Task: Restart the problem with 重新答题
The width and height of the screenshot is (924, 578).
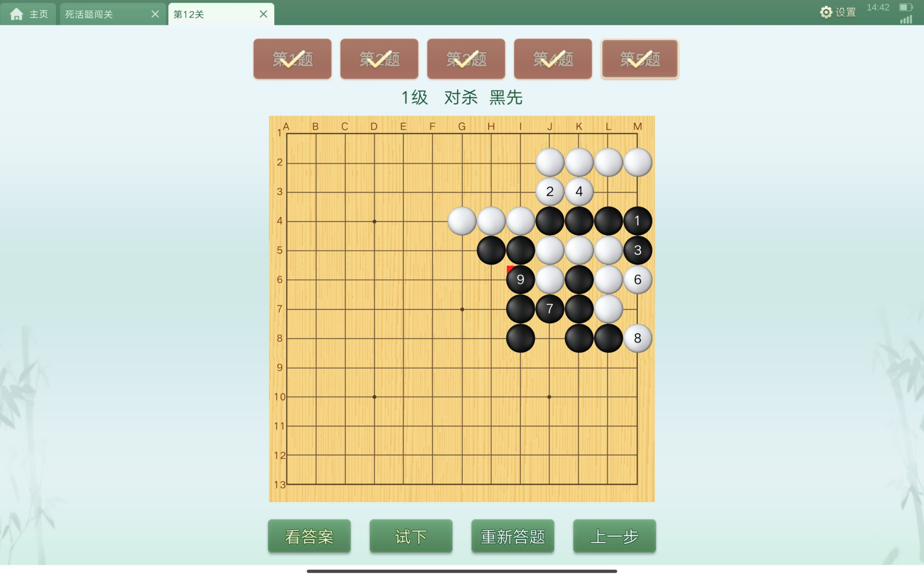Action: coord(513,536)
